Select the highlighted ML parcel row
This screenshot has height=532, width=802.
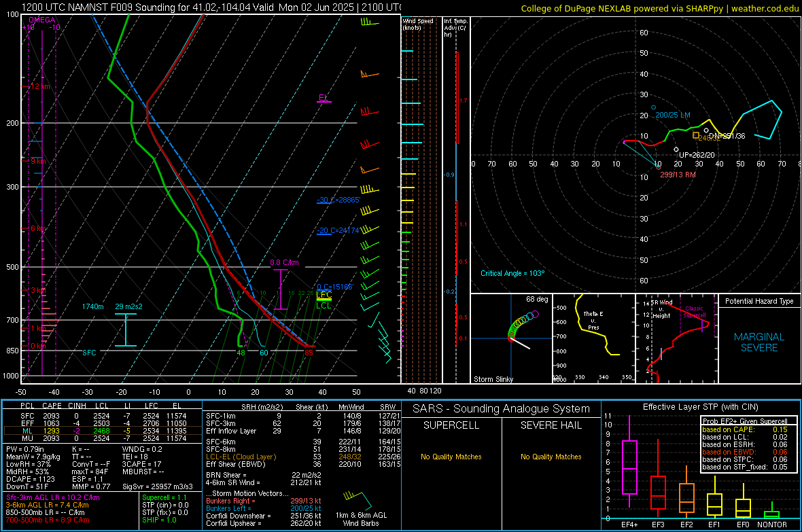click(x=103, y=431)
